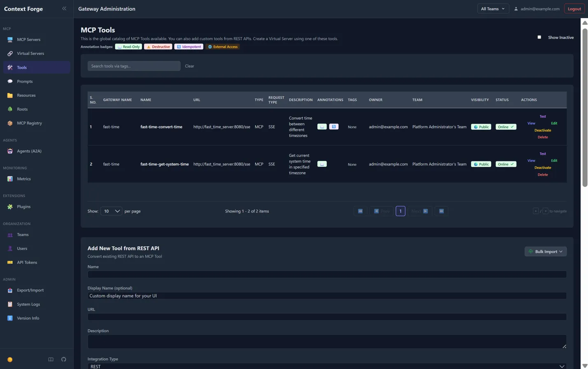The width and height of the screenshot is (588, 369).
Task: Click the fast-time-convert-time tool name
Action: coord(161,127)
